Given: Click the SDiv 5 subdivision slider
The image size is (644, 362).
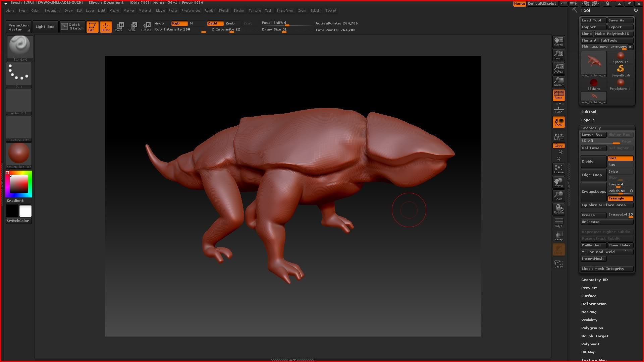Looking at the screenshot, I should pyautogui.click(x=600, y=141).
